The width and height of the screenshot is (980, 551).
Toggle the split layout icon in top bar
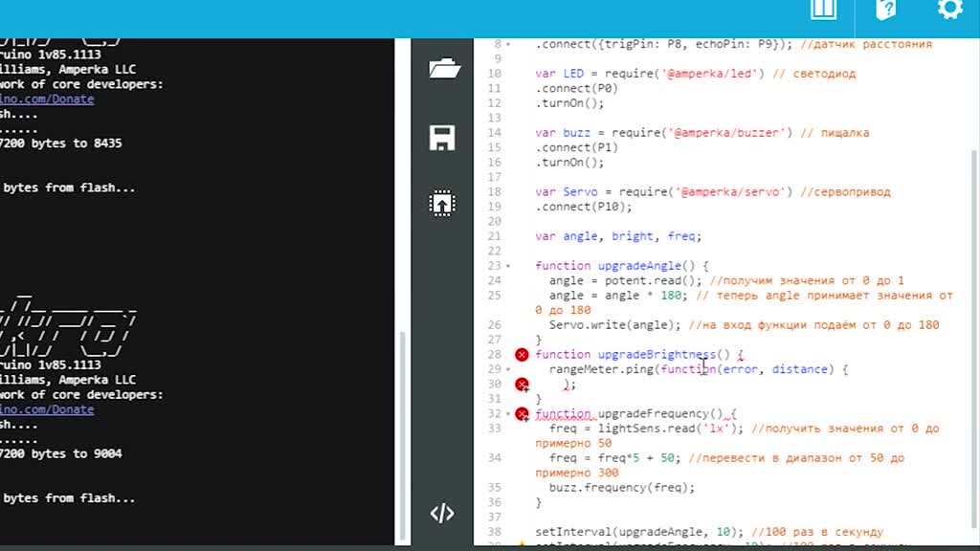(x=823, y=10)
